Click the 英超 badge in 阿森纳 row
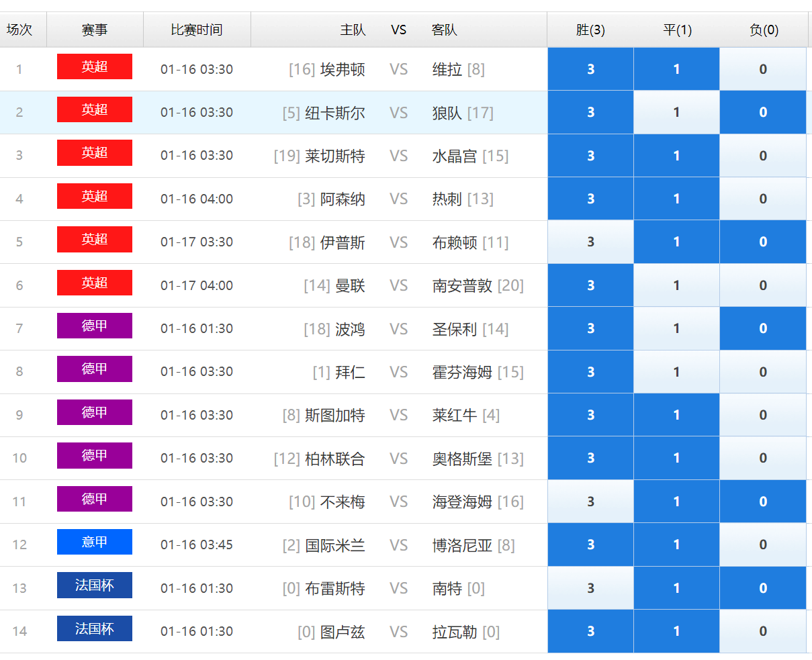 pos(95,196)
